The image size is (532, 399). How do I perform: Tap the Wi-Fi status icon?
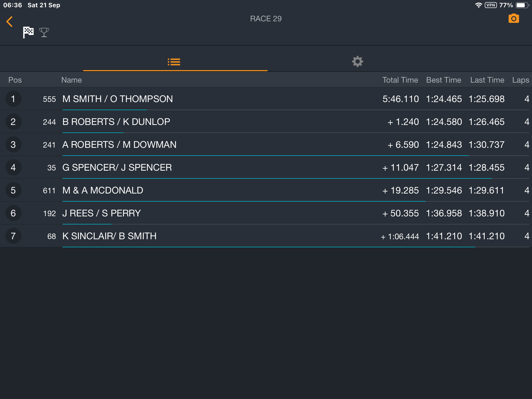tap(478, 5)
